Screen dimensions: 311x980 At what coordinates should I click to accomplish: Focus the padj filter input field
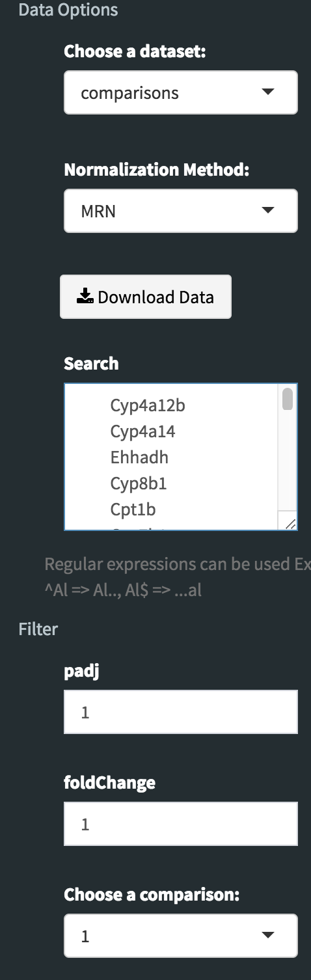[x=181, y=712]
